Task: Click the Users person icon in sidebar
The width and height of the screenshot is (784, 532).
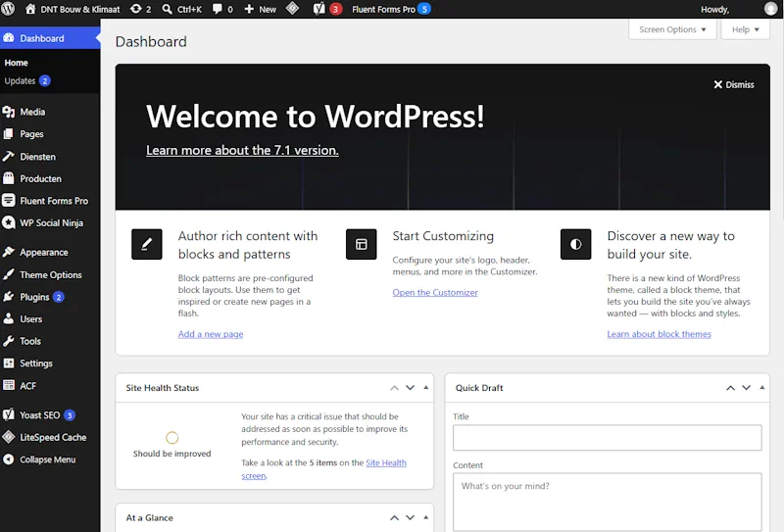Action: (9, 318)
